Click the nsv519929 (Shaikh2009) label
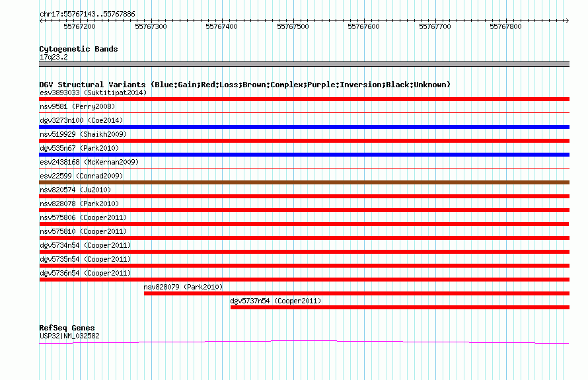The image size is (588, 380). click(x=83, y=134)
